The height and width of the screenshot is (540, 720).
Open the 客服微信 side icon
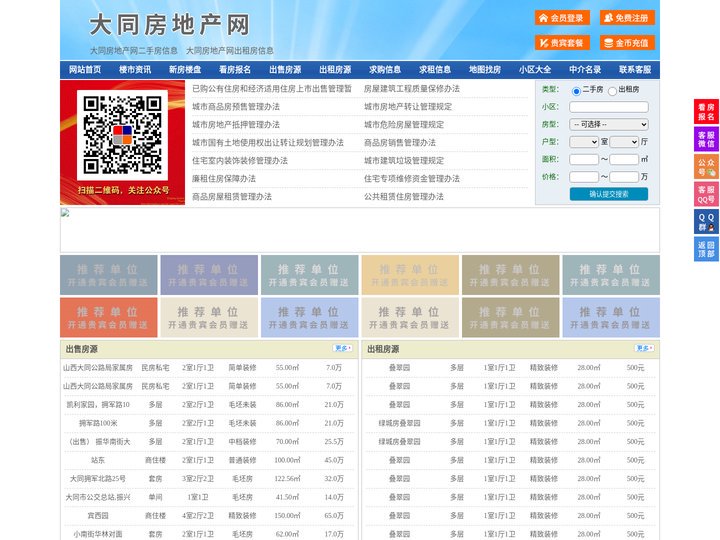[x=706, y=139]
